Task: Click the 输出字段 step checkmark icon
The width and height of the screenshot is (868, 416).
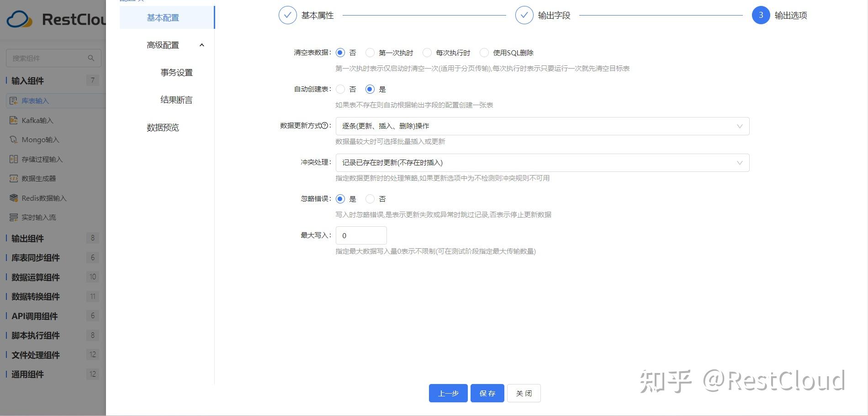Action: pyautogui.click(x=524, y=15)
